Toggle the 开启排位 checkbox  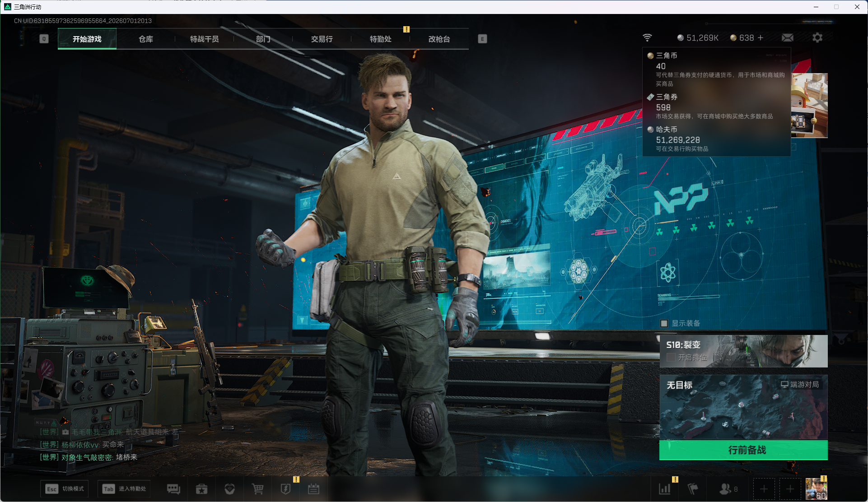pyautogui.click(x=671, y=357)
